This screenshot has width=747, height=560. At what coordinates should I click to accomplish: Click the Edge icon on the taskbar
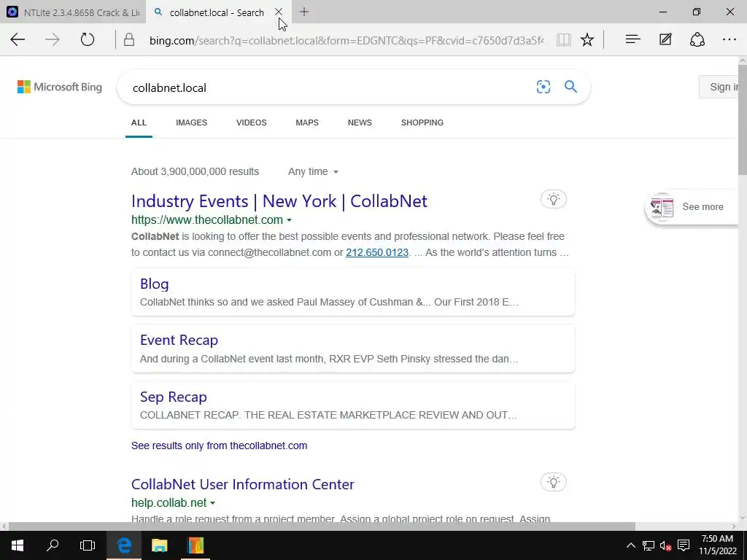tap(124, 545)
